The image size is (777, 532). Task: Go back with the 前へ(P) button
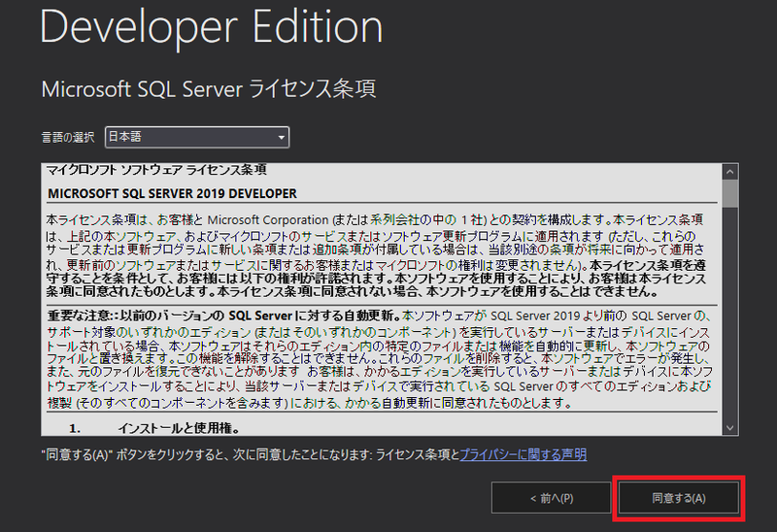tap(551, 498)
